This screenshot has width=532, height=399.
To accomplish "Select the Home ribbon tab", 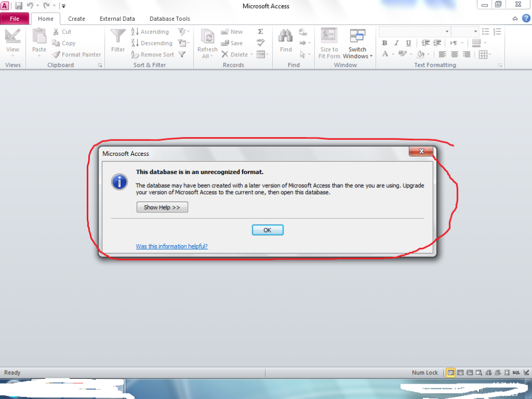I will tap(45, 19).
